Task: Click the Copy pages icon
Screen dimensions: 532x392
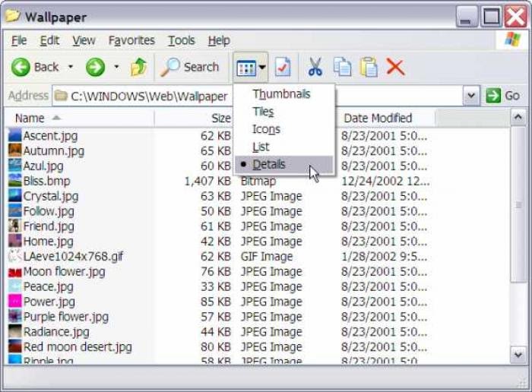Action: coord(342,67)
